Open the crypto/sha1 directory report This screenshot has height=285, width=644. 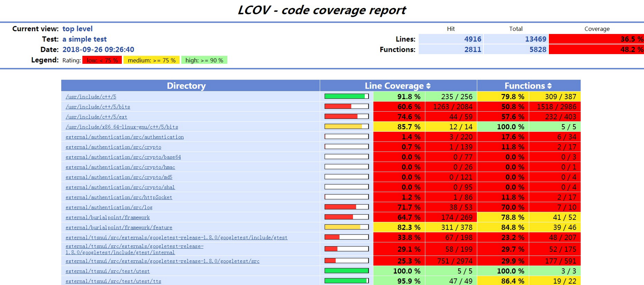tap(120, 187)
